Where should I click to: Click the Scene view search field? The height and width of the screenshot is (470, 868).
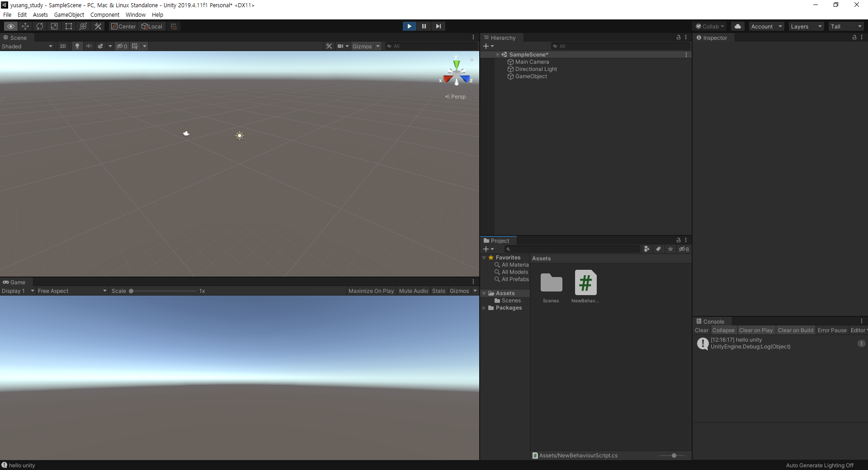pyautogui.click(x=432, y=46)
